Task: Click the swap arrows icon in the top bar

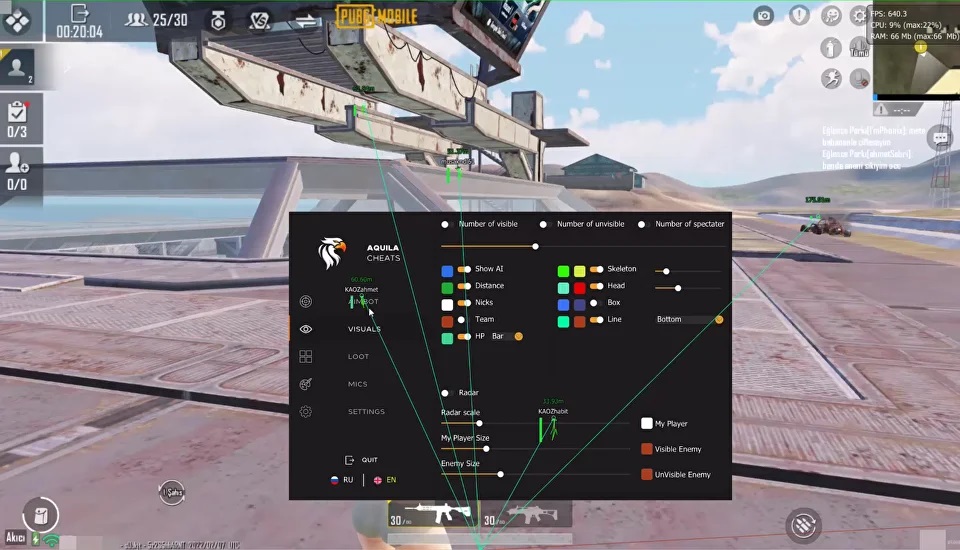Action: (x=306, y=21)
